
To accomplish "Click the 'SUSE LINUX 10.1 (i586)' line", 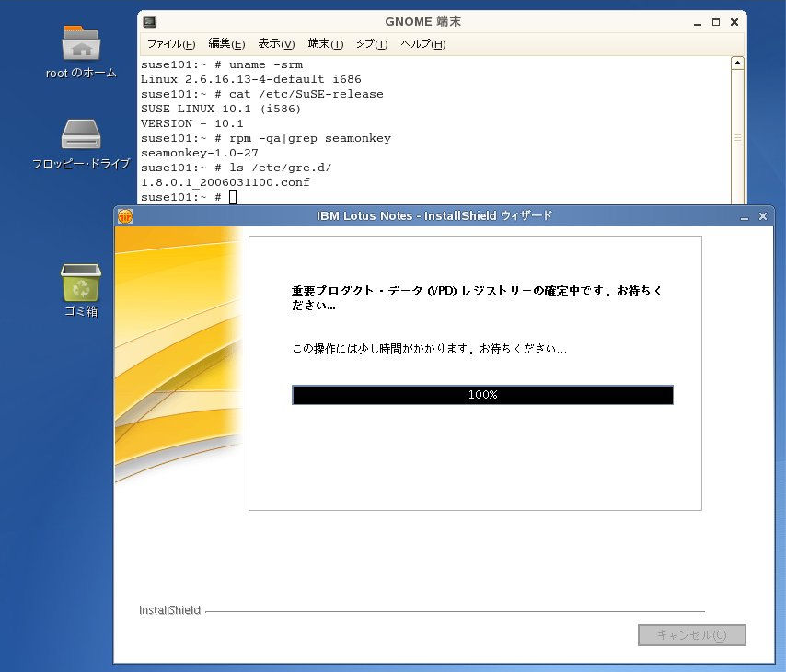I will (221, 109).
